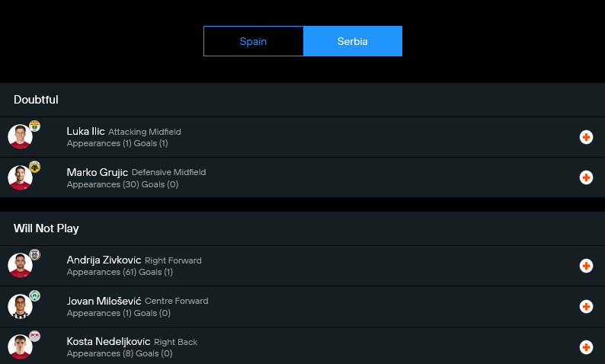Image resolution: width=605 pixels, height=364 pixels.
Task: Open Luka Ilic's player photo
Action: [20, 137]
